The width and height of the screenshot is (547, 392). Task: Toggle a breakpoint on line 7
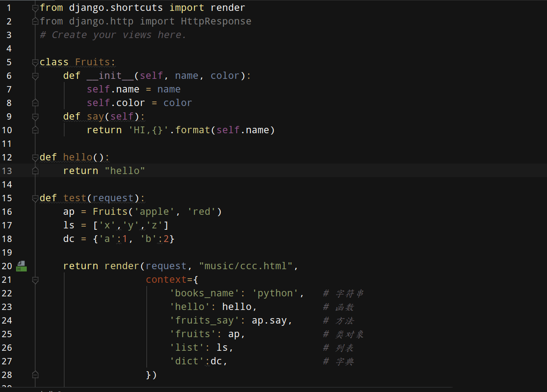tap(21, 89)
